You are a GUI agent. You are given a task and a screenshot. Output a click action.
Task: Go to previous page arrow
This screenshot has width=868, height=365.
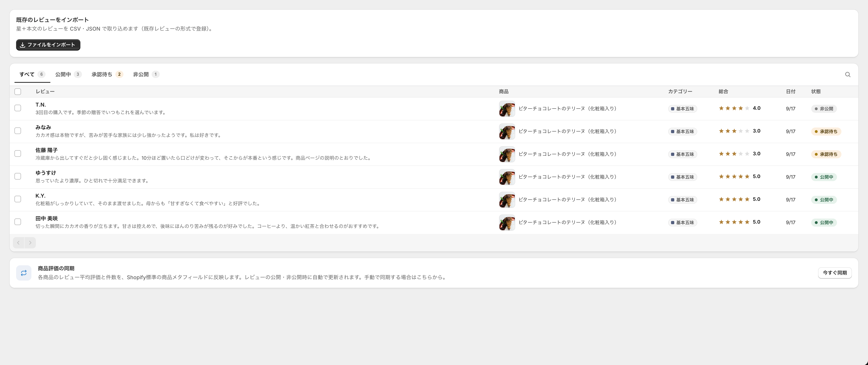[19, 243]
